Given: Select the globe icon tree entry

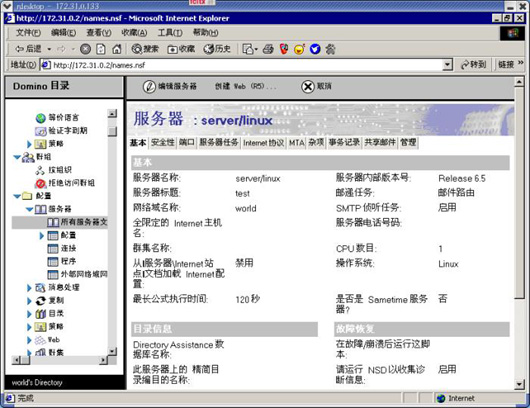Looking at the screenshot, I should tap(57, 118).
